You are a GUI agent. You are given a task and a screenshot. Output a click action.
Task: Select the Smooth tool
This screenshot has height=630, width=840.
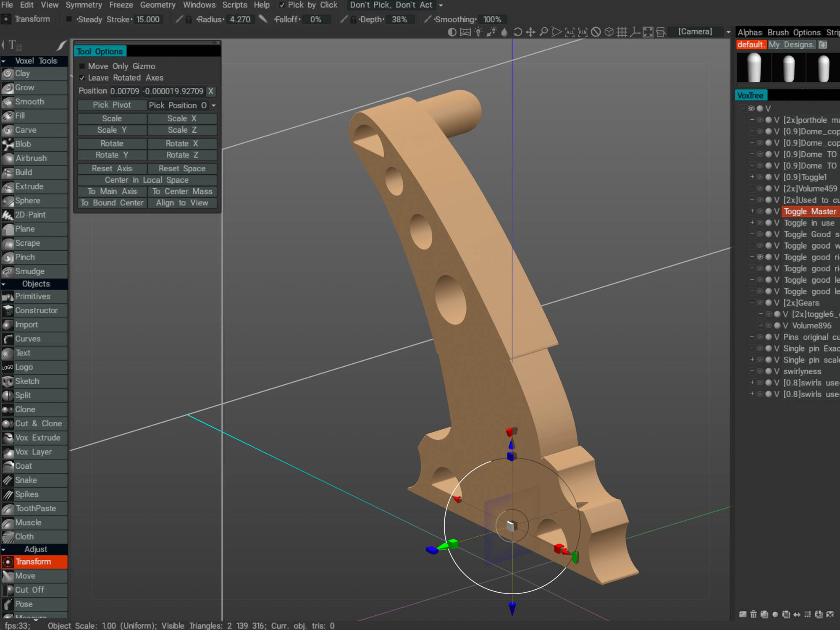(34, 102)
